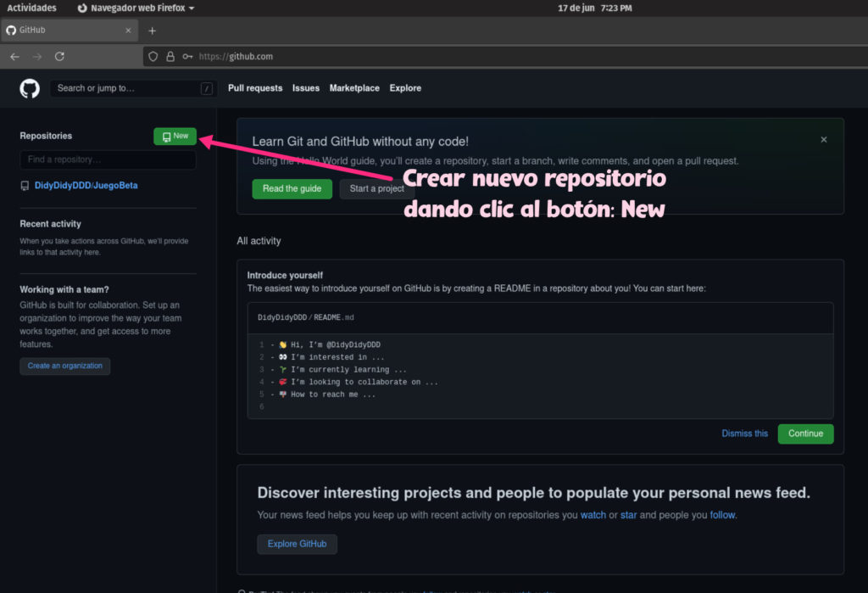Click the Read the guide button
The width and height of the screenshot is (868, 593).
click(x=292, y=188)
